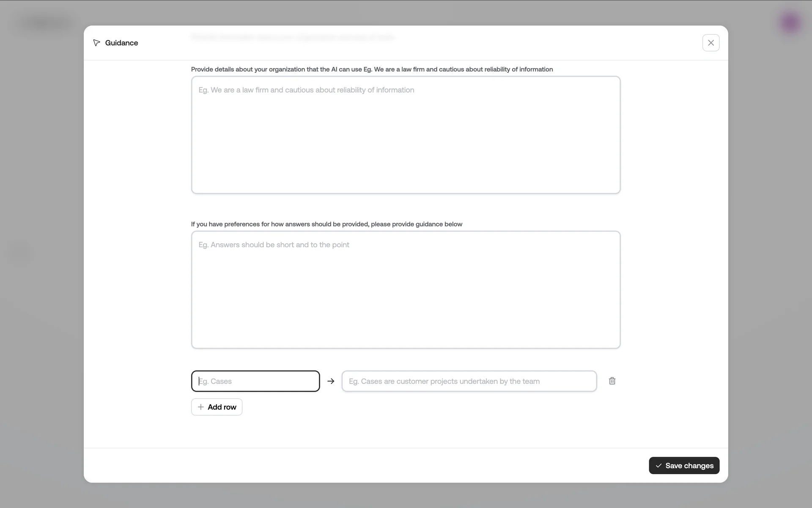The image size is (812, 508).
Task: Click the term definition input field
Action: (469, 381)
